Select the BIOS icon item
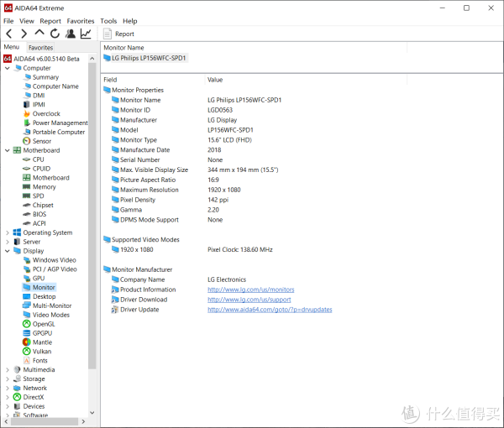Viewport: 504px width, 428px height. (x=27, y=214)
